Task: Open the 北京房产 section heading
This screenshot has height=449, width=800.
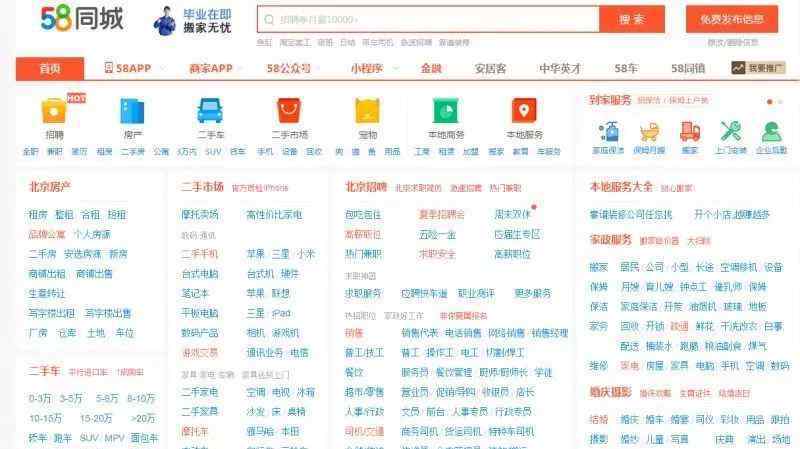Action: 49,187
